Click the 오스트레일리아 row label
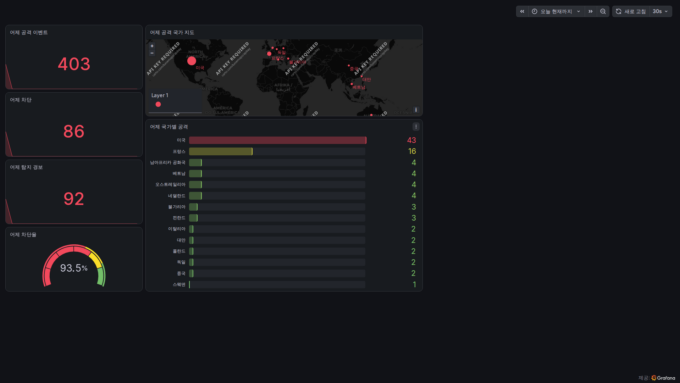The image size is (680, 383). (x=170, y=185)
